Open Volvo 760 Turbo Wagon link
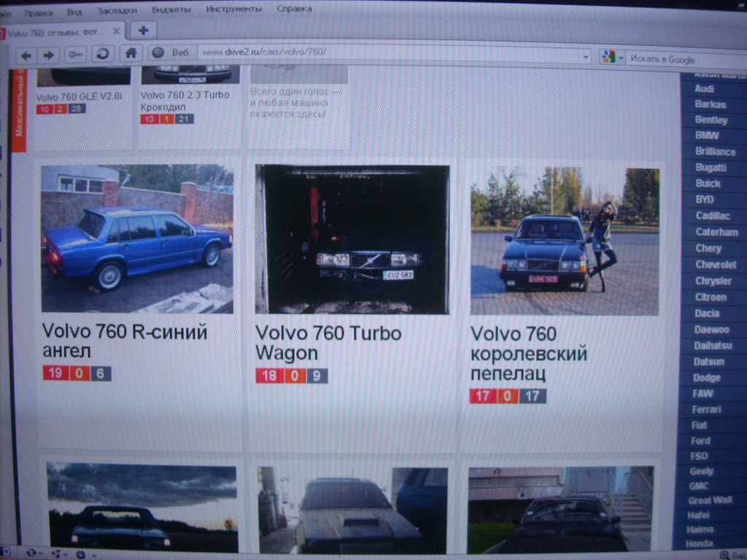This screenshot has height=560, width=747. 328,343
